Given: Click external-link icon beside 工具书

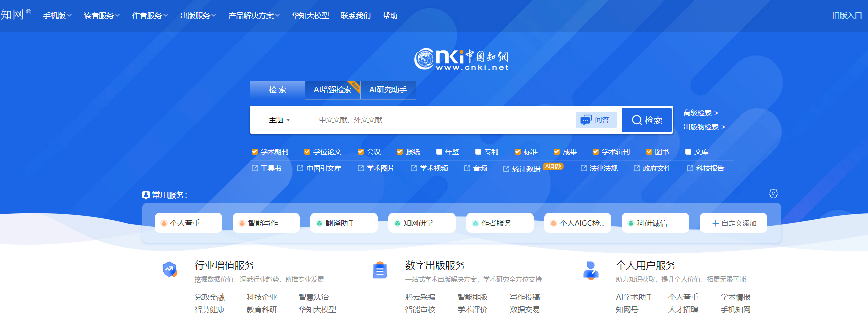Looking at the screenshot, I should [255, 168].
